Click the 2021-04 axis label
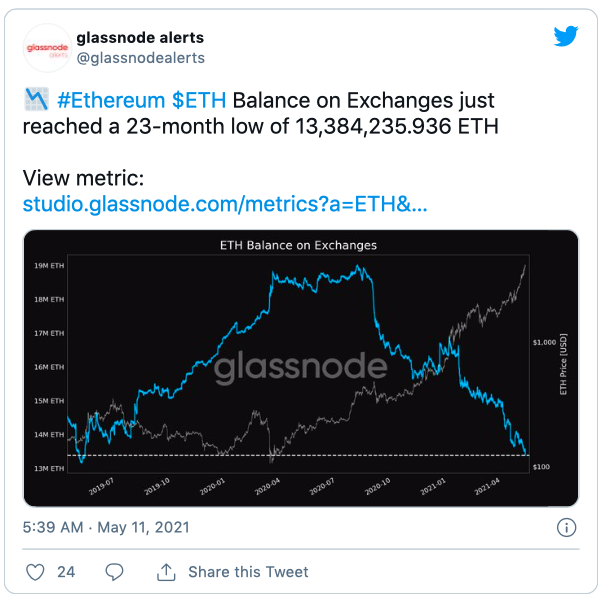The image size is (605, 606). (487, 487)
